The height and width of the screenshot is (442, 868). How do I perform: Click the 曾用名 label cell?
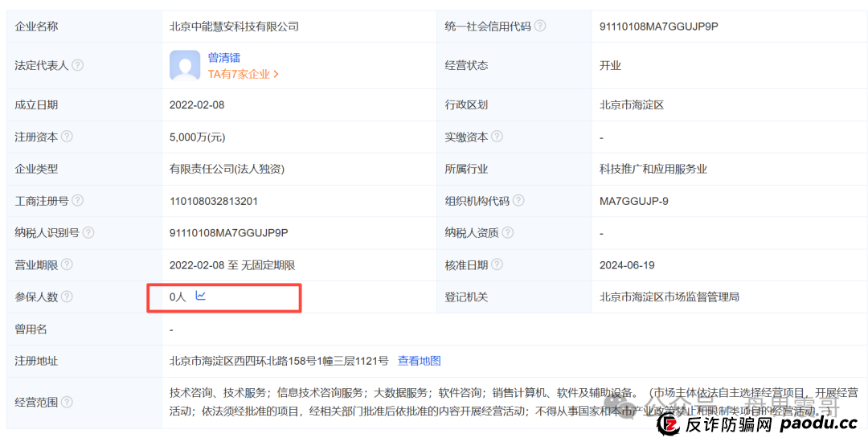pos(84,329)
